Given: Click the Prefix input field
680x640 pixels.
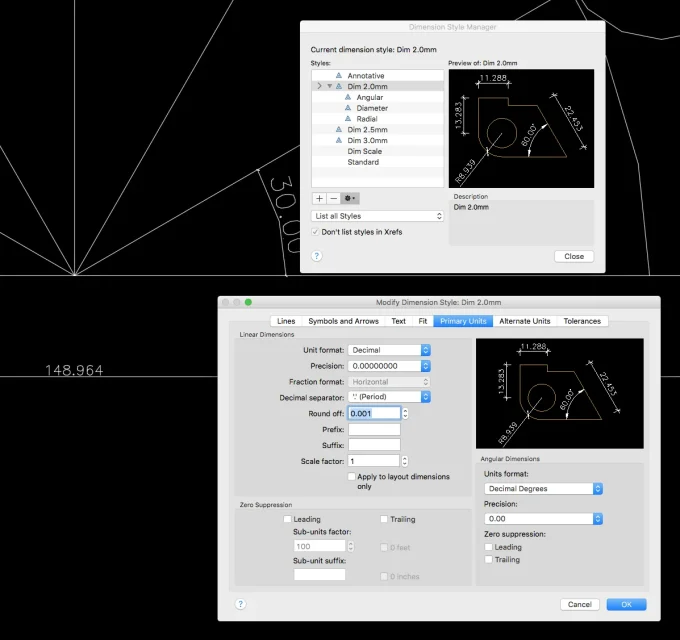Looking at the screenshot, I should point(374,429).
